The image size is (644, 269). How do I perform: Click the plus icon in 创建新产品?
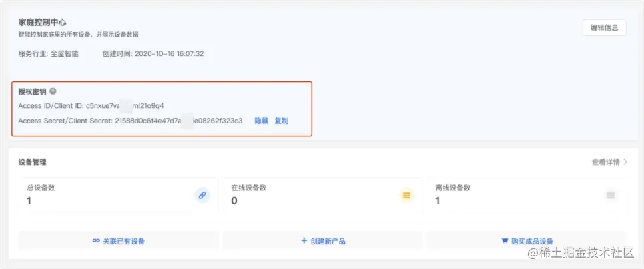pos(304,241)
